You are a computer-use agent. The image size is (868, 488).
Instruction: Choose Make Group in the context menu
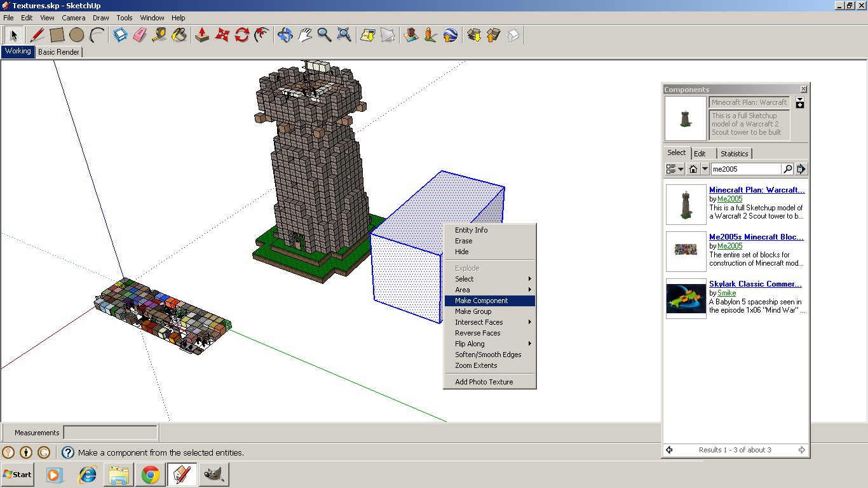(x=490, y=311)
